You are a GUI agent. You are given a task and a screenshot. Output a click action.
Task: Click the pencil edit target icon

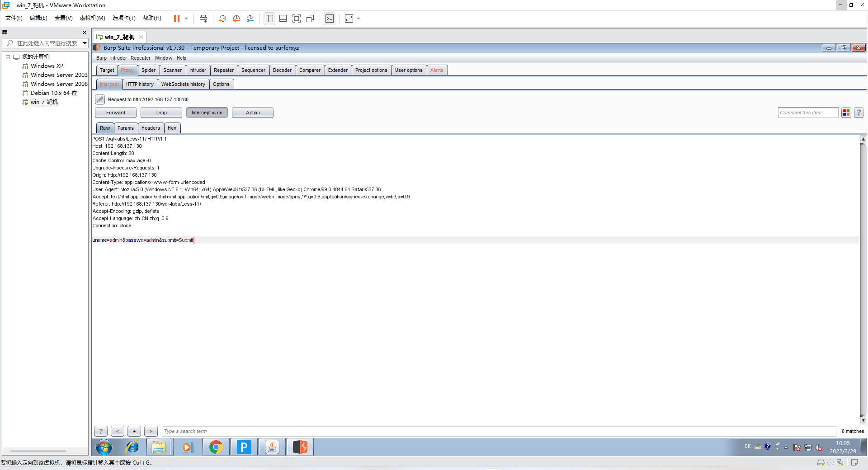[x=100, y=99]
